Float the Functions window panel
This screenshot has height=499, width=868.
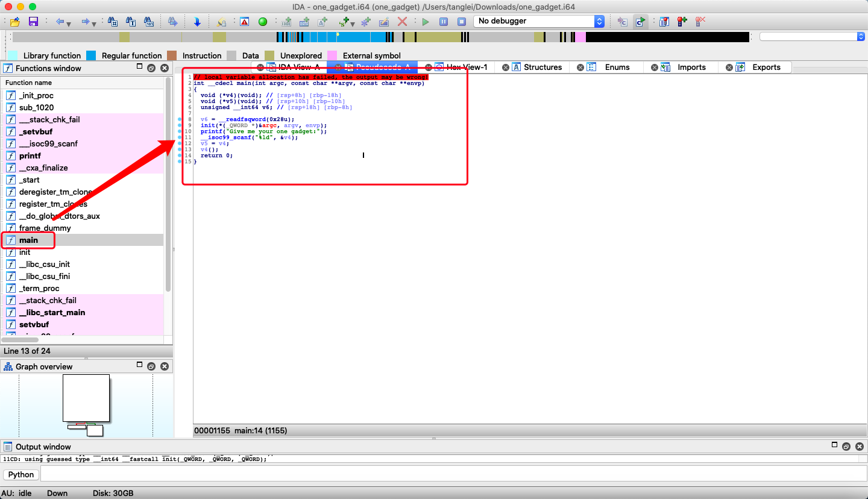(x=151, y=68)
